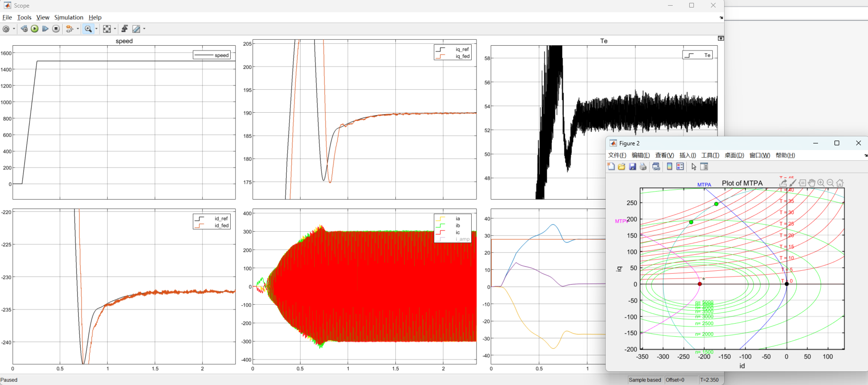868x385 pixels.
Task: Toggle zoom out icon above MTPA plot
Action: [830, 183]
